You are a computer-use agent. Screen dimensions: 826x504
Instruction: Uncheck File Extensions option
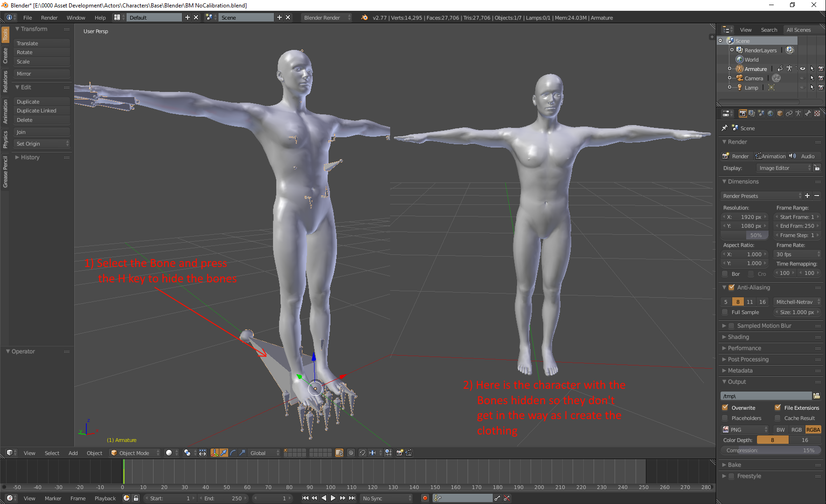click(777, 407)
